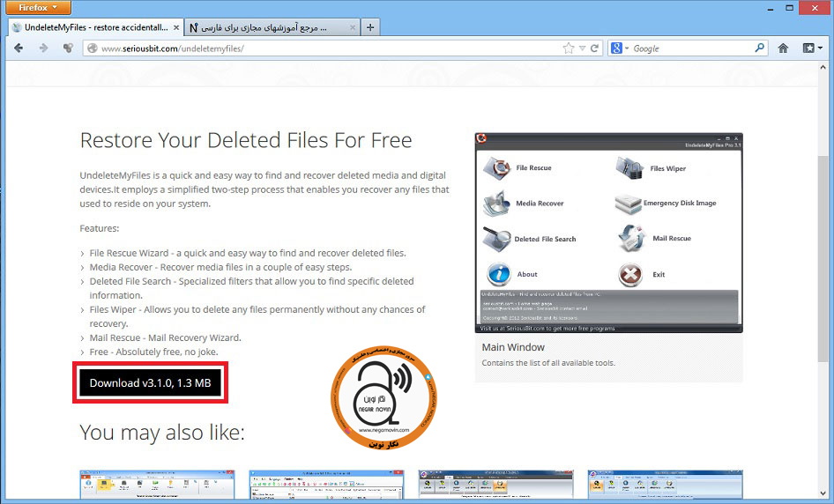Click the "Restore Your Deleted Files For Free" heading
This screenshot has height=504, width=834.
[x=246, y=140]
